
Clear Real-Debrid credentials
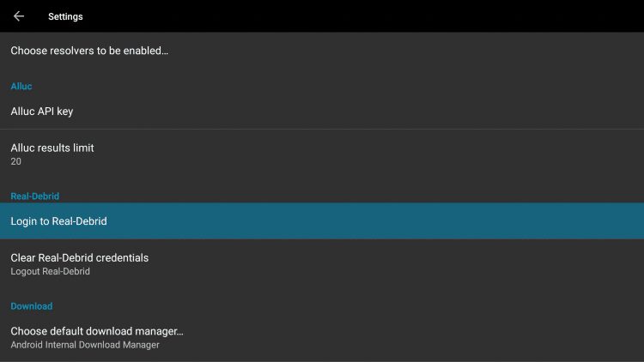(322, 264)
